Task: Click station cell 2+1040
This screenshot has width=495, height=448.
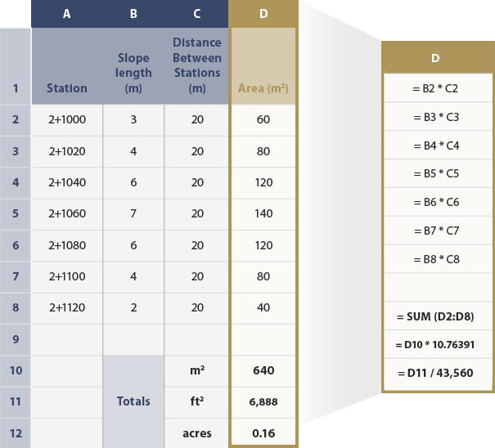Action: coord(67,182)
